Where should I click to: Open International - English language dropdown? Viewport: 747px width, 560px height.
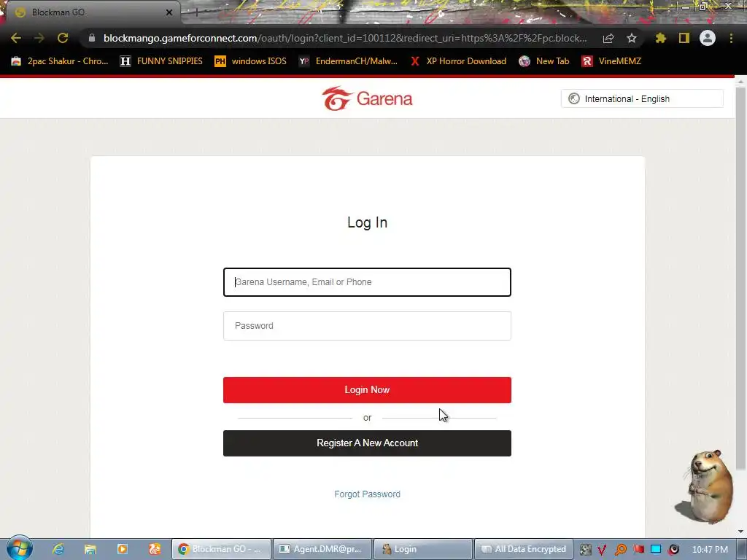[x=642, y=98]
